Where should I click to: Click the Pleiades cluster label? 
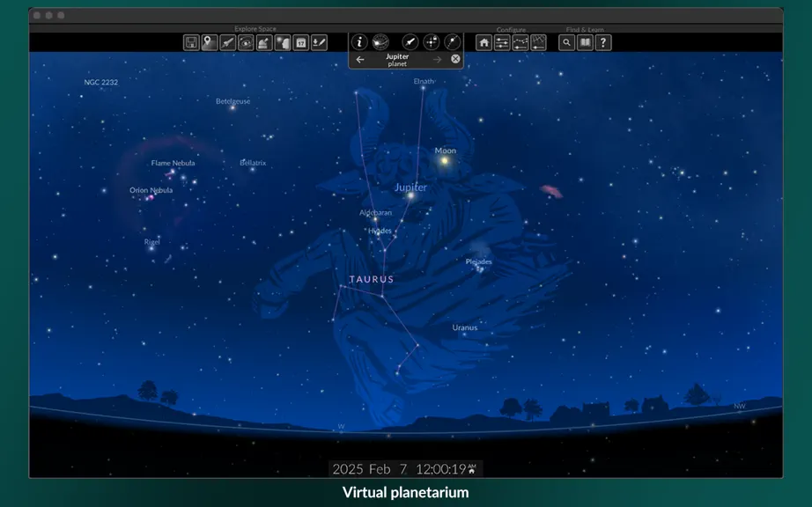click(x=478, y=261)
